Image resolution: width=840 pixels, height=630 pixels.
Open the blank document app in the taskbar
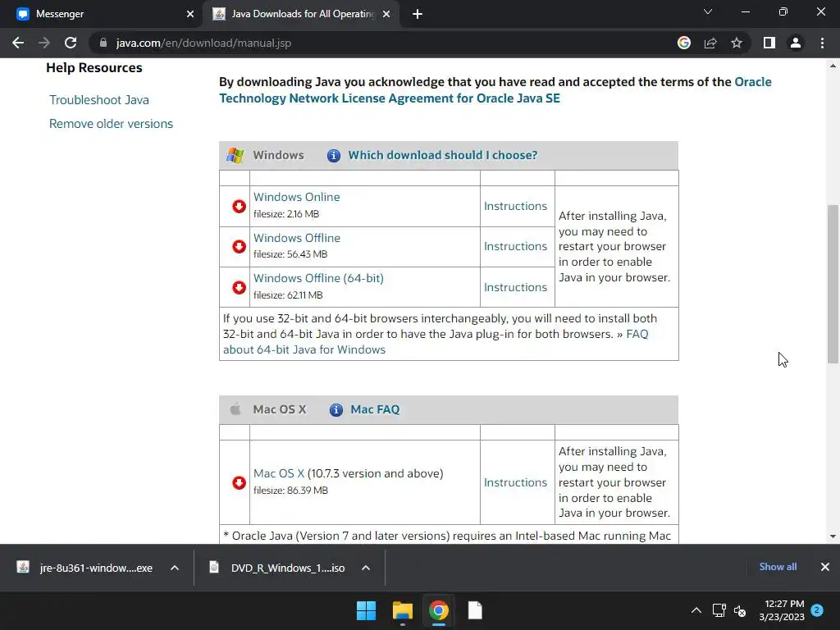pyautogui.click(x=475, y=610)
